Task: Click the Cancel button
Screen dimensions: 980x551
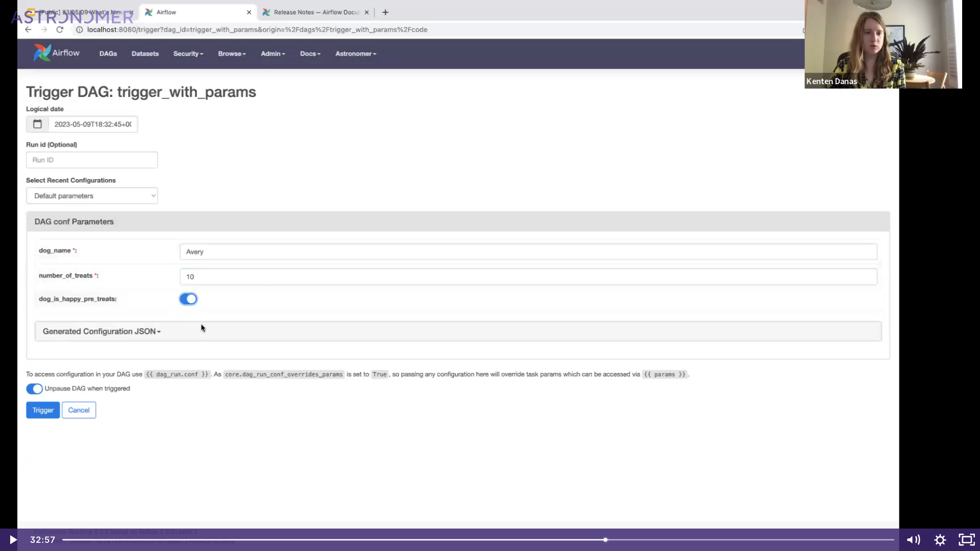Action: (79, 410)
